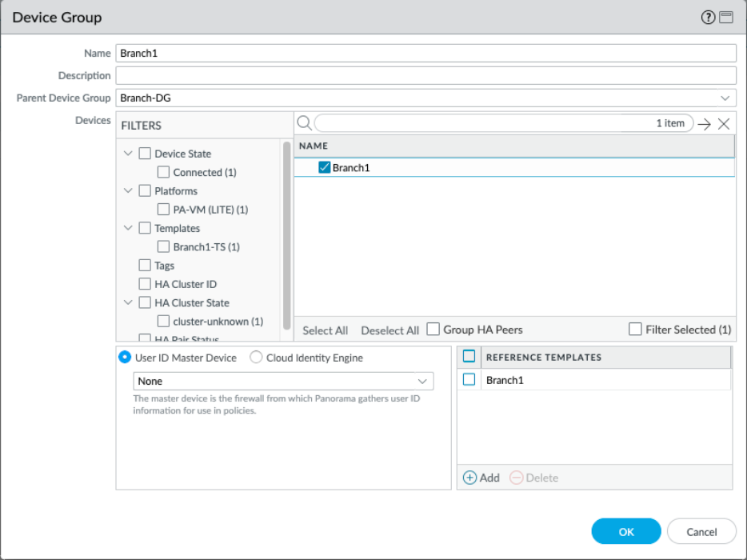The height and width of the screenshot is (560, 747).
Task: Open the master device None dropdown
Action: tap(422, 382)
